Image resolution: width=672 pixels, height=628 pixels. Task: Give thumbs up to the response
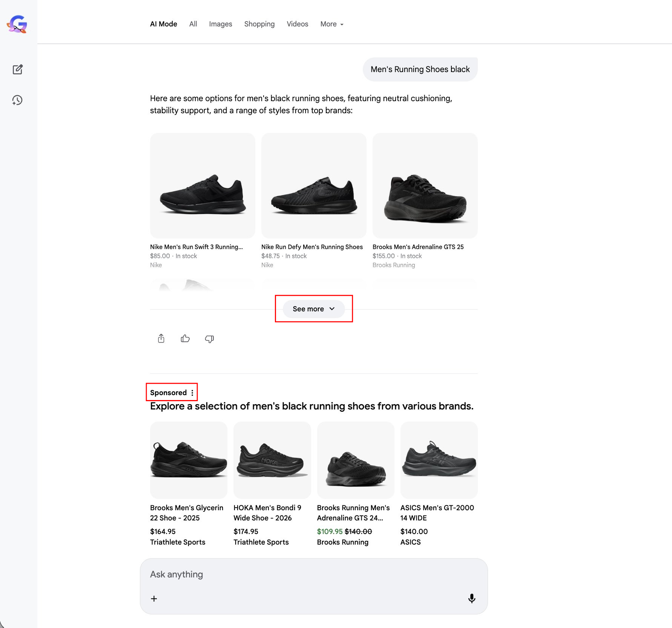tap(185, 339)
